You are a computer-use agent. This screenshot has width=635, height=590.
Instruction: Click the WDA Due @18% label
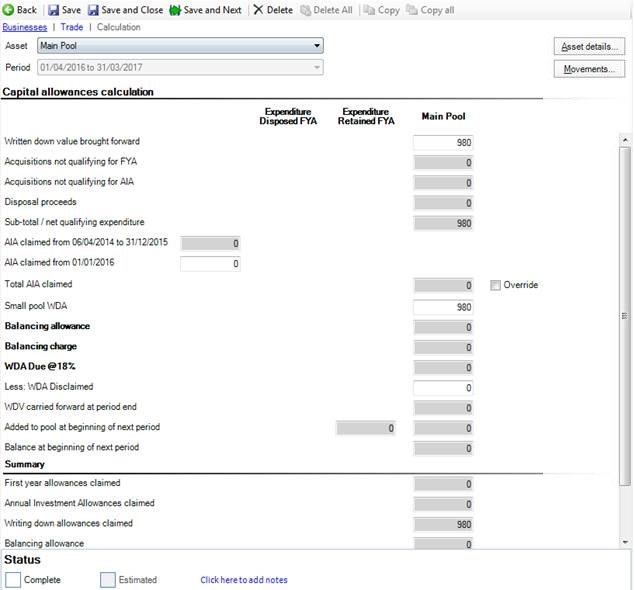click(x=40, y=366)
